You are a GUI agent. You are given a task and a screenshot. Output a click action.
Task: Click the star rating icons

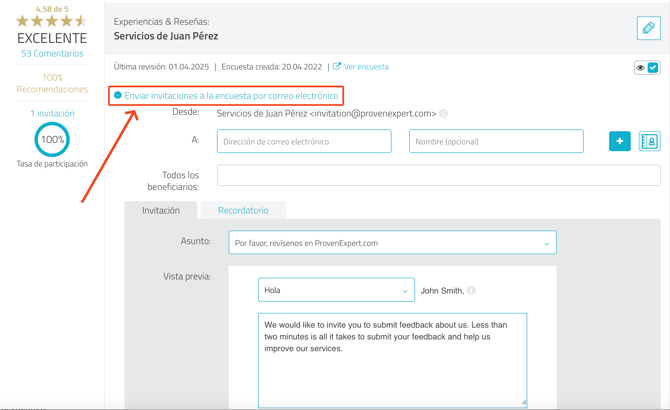click(51, 21)
